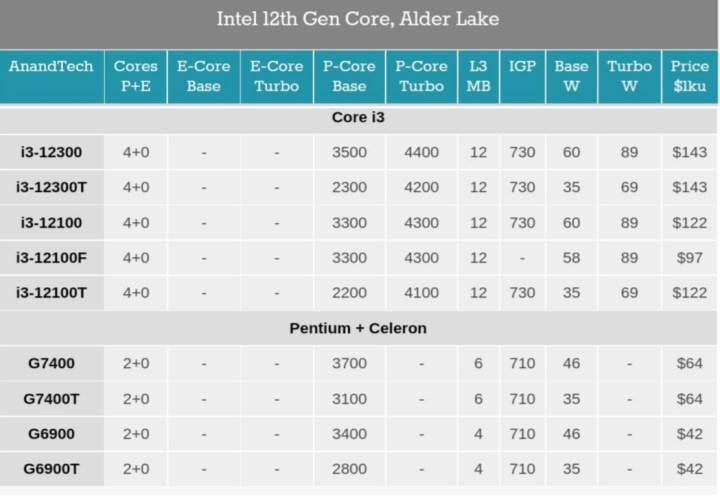Select the i3-12300 row label

tap(51, 152)
